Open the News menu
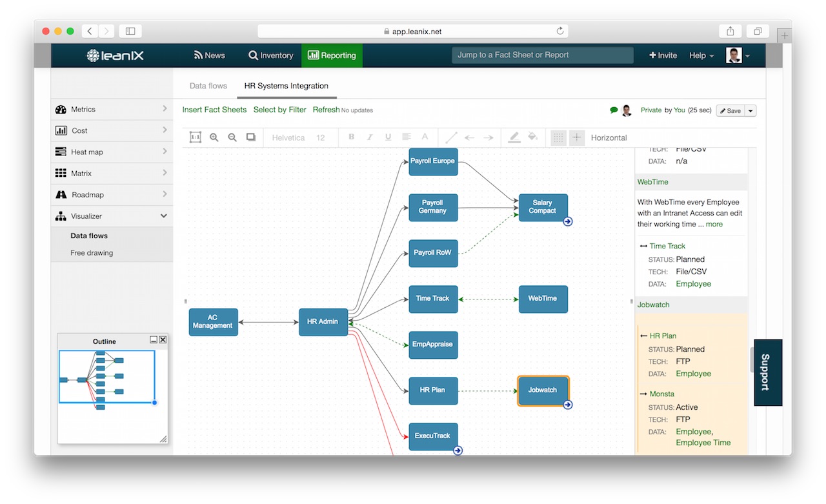Viewport: 826px width, 504px height. click(210, 55)
